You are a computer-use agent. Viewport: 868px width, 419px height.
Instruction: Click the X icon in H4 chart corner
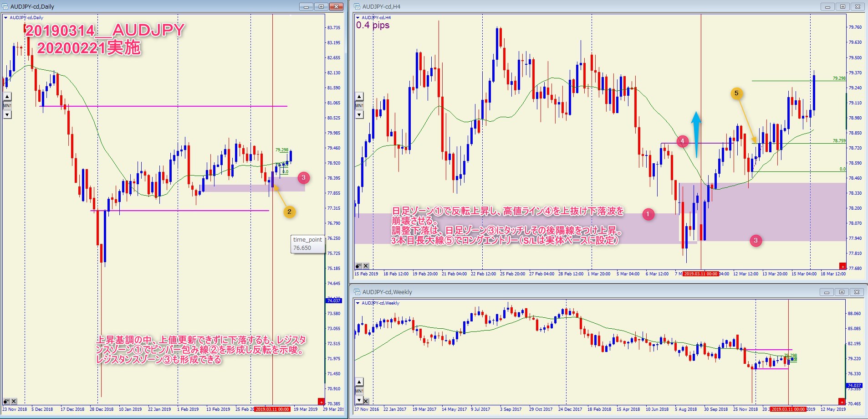click(x=366, y=266)
